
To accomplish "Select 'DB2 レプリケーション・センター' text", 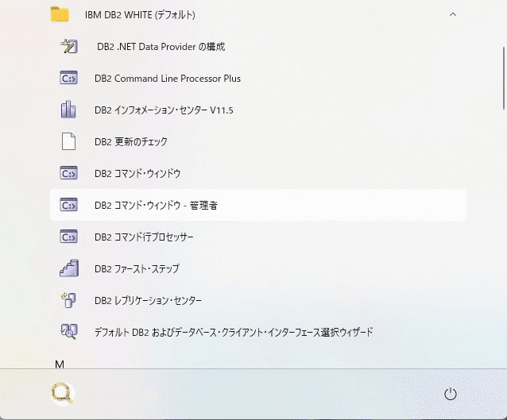I will click(148, 300).
